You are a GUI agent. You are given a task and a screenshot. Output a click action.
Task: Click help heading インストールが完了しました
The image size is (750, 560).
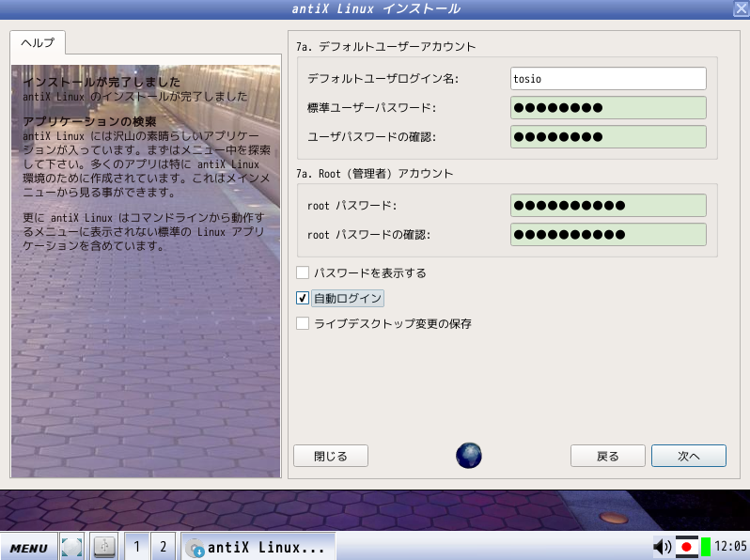(102, 82)
